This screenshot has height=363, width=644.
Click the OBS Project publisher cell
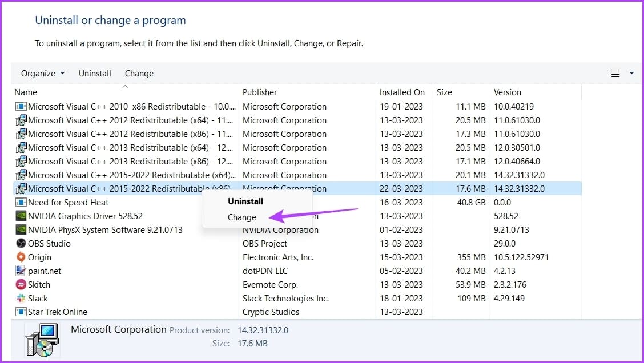point(265,244)
